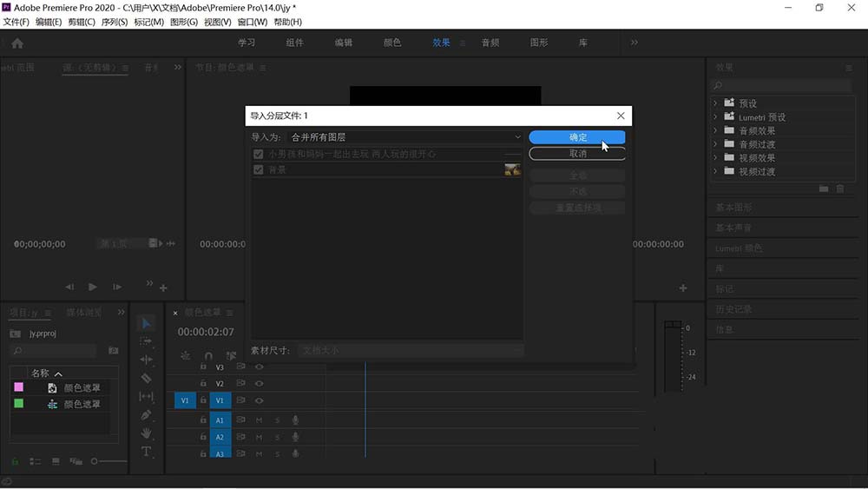Open Source monitor button editor plus icon
Screen dimensions: 868x489
coord(163,288)
